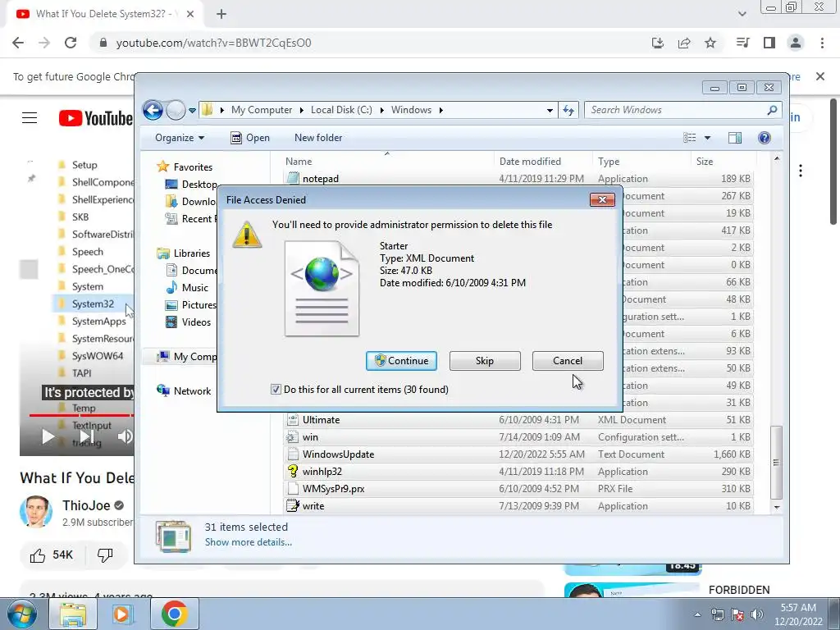Open Chrome three-dot menu

coord(822,43)
